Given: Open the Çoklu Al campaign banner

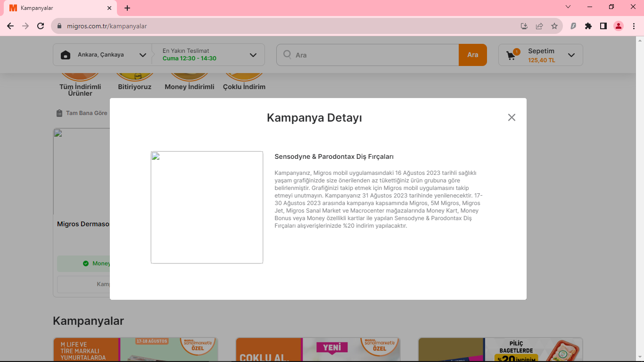Looking at the screenshot, I should [x=318, y=349].
